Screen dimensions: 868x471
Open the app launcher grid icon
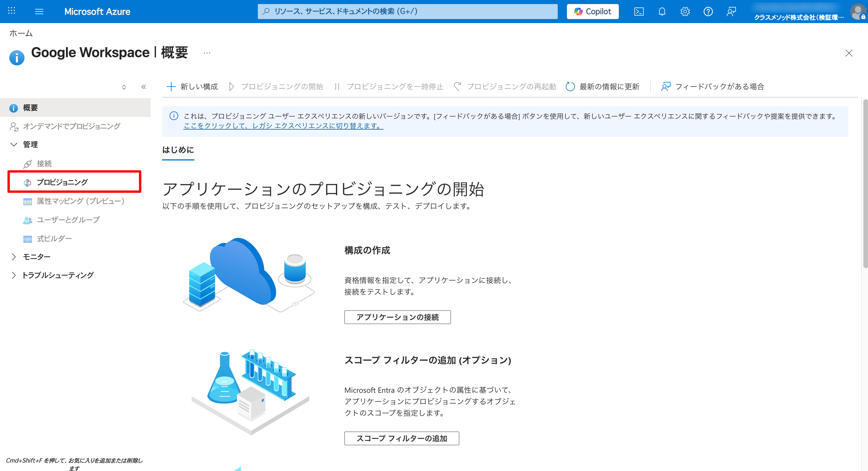12,11
